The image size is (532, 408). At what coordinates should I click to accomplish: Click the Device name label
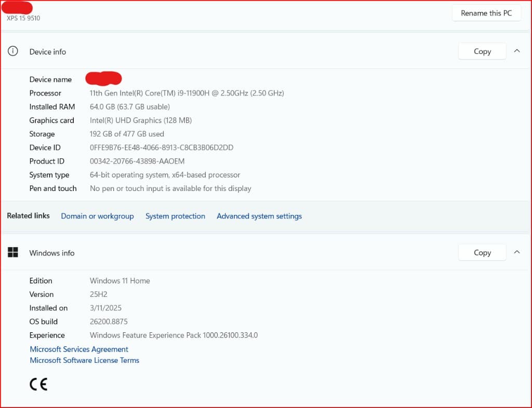[x=50, y=79]
